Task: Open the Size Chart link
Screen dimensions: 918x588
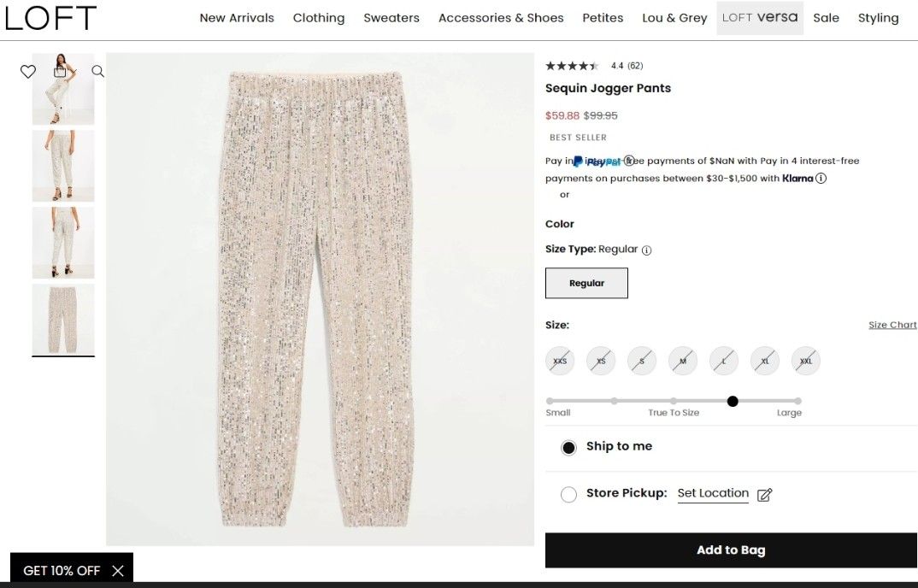Action: (x=892, y=325)
